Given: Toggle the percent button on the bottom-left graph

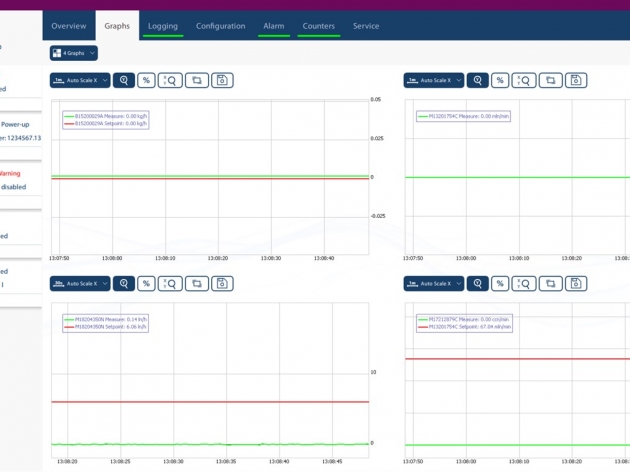Looking at the screenshot, I should 147,284.
